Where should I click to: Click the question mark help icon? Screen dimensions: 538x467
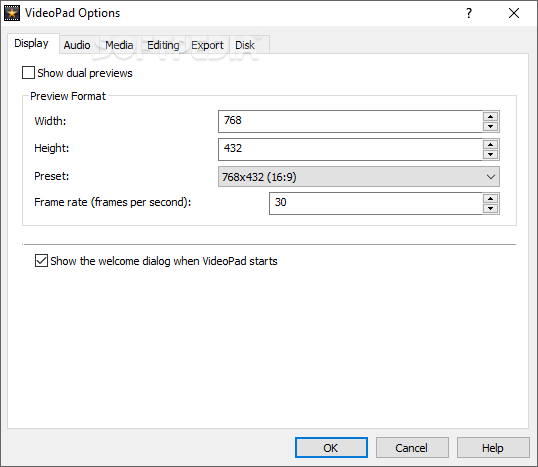click(x=469, y=13)
